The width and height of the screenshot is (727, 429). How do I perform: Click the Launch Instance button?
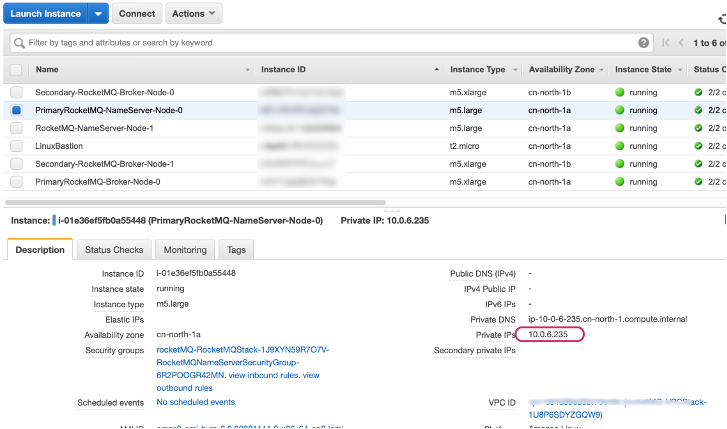(x=45, y=13)
